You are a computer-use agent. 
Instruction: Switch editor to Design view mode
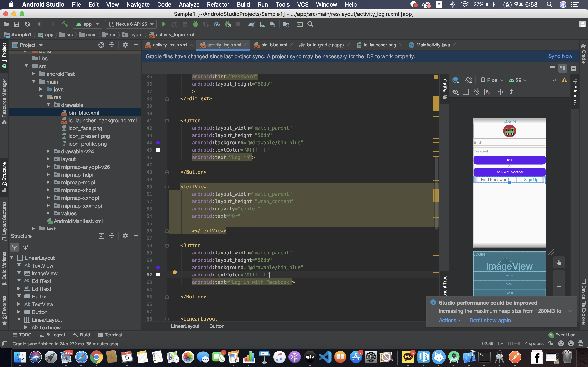573,68
